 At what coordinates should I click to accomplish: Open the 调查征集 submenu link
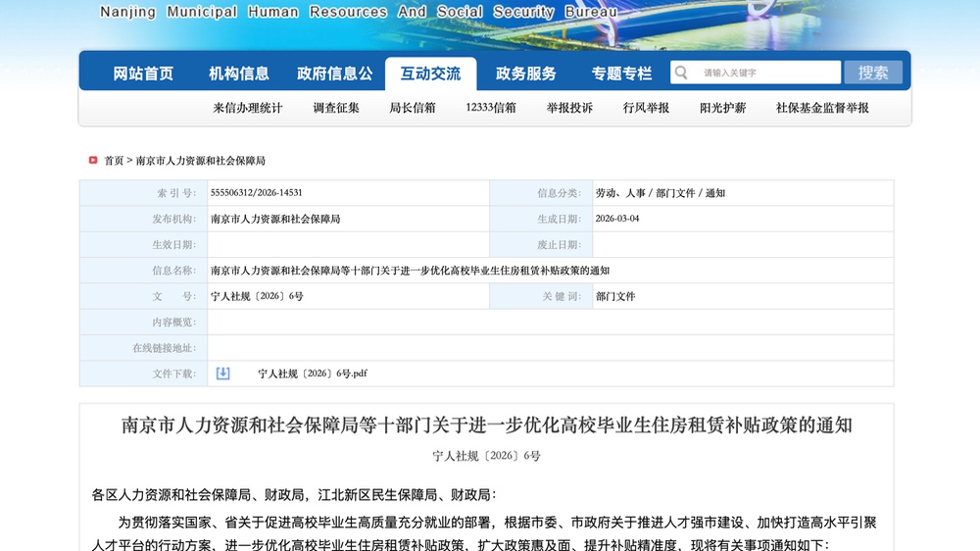tap(336, 108)
